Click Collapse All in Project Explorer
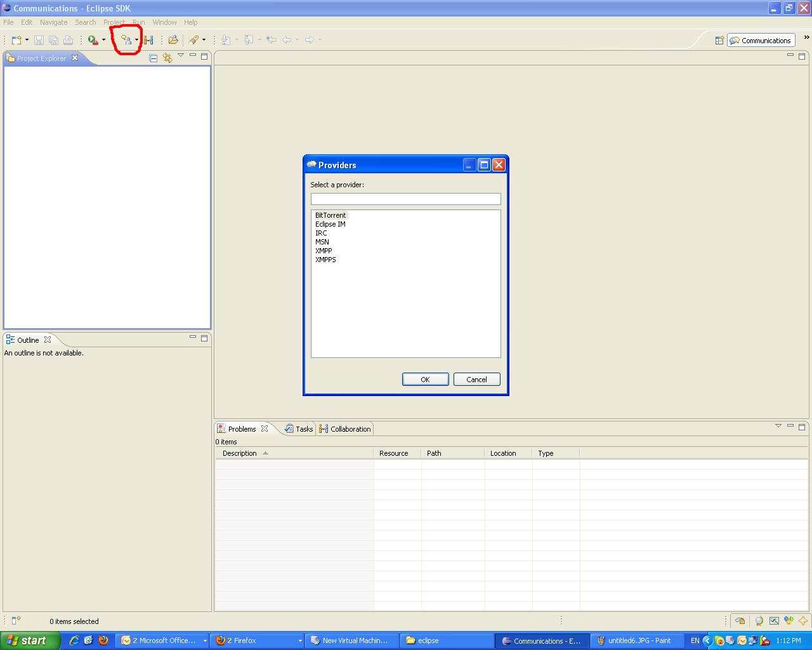This screenshot has height=650, width=812. point(153,58)
